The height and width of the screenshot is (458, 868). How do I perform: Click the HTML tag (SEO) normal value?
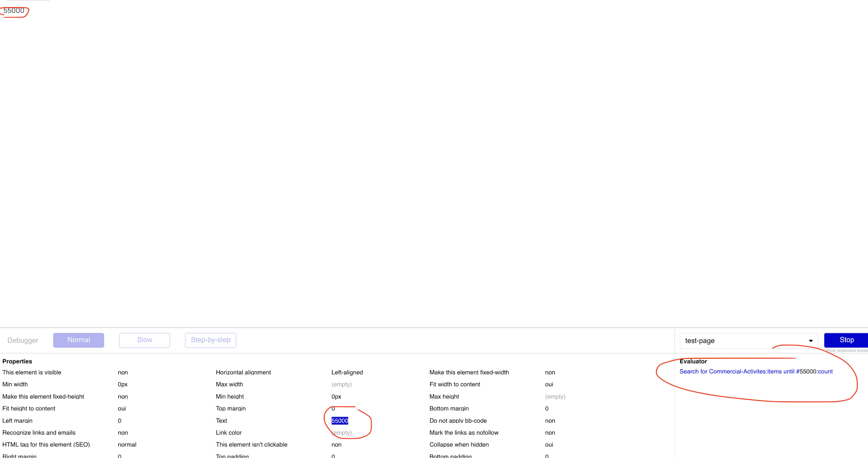[127, 445]
